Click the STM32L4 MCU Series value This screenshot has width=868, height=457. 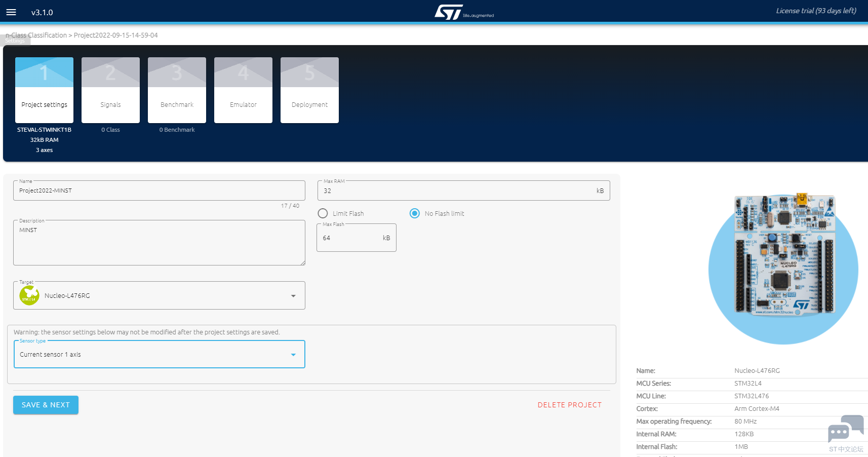pyautogui.click(x=748, y=384)
